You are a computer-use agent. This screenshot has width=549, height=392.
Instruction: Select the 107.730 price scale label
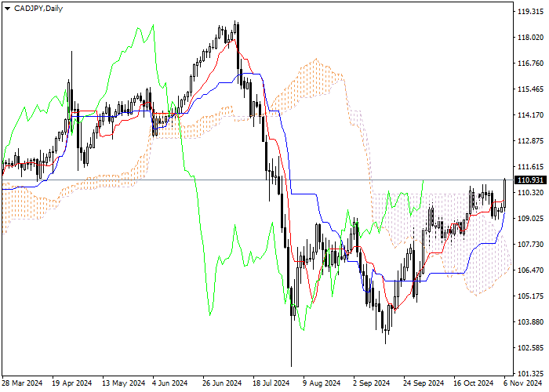pyautogui.click(x=530, y=245)
